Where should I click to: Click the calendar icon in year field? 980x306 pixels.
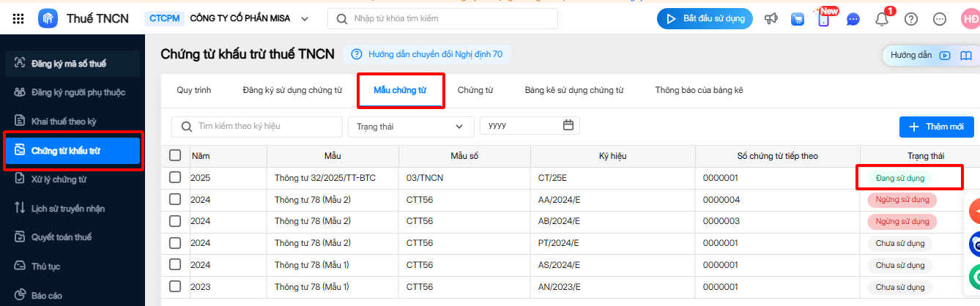point(568,125)
